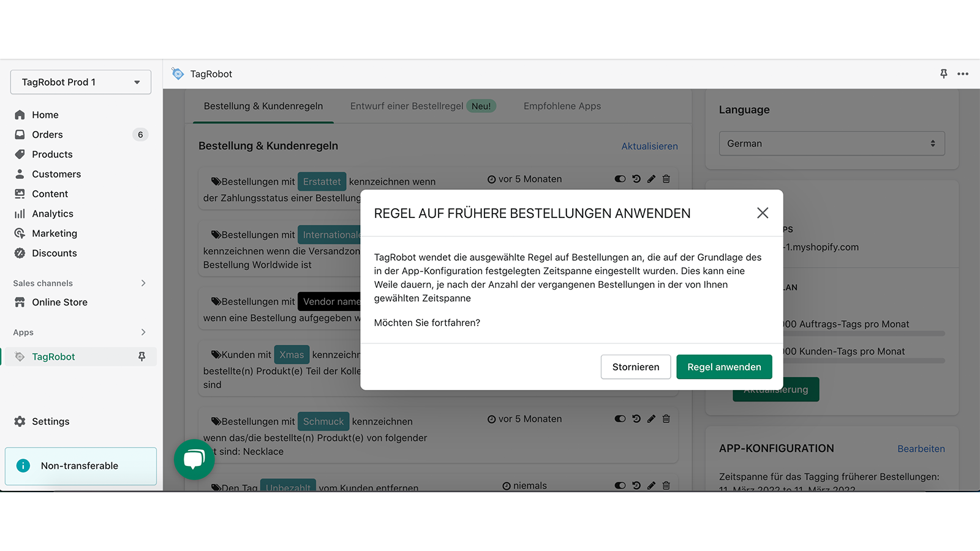Viewport: 980px width, 551px height.
Task: Toggle the Erstattet rule on/off switch
Action: pyautogui.click(x=620, y=179)
